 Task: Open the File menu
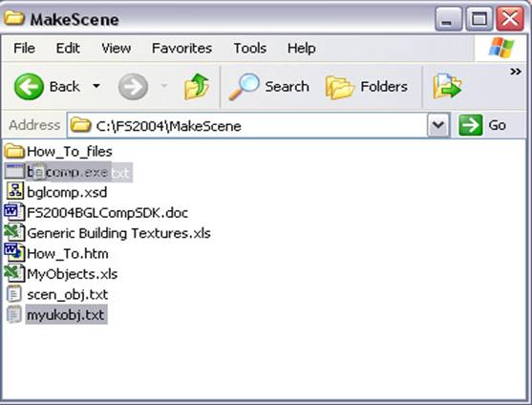point(24,48)
